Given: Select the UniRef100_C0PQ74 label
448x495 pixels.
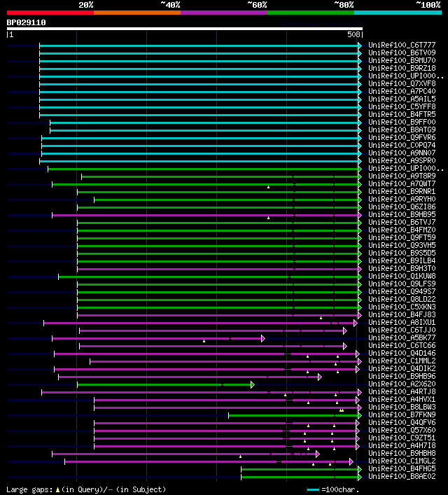Looking at the screenshot, I should (402, 145).
